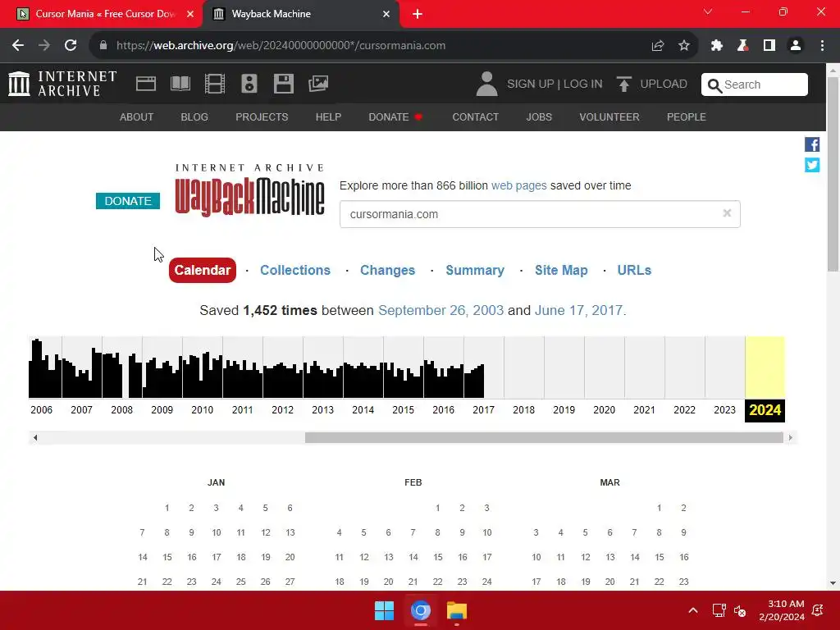Image resolution: width=840 pixels, height=630 pixels.
Task: Open the BLOG menu item
Action: coord(194,116)
